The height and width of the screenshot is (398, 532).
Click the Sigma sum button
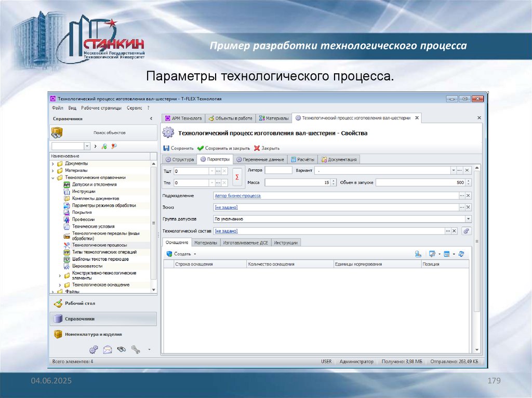[237, 177]
